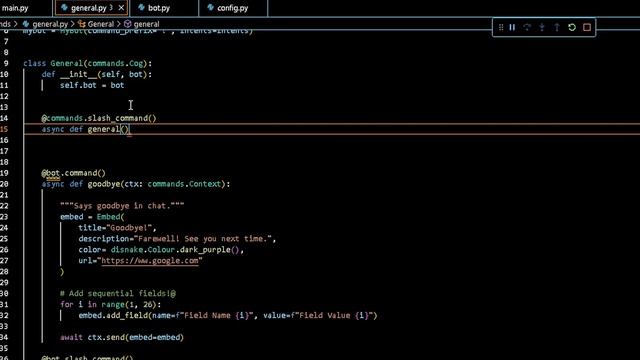
Task: Restart the debug session
Action: click(572, 27)
